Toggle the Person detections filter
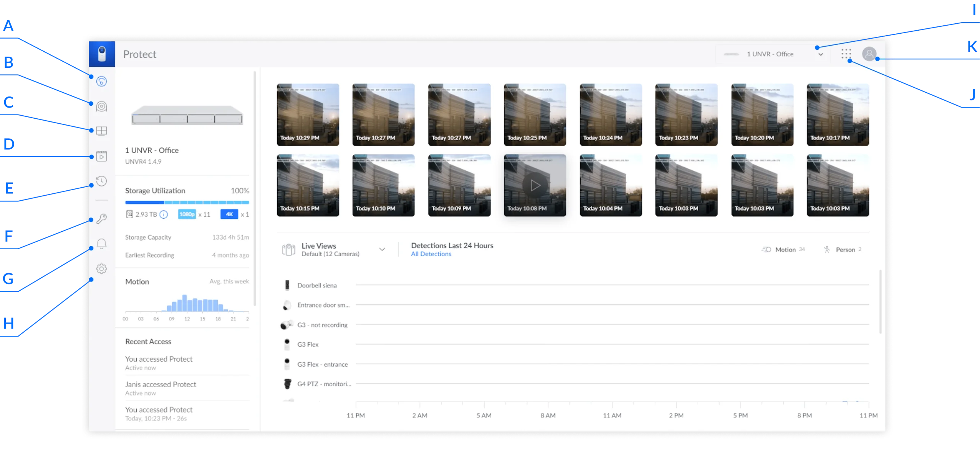This screenshot has width=980, height=453. [842, 250]
